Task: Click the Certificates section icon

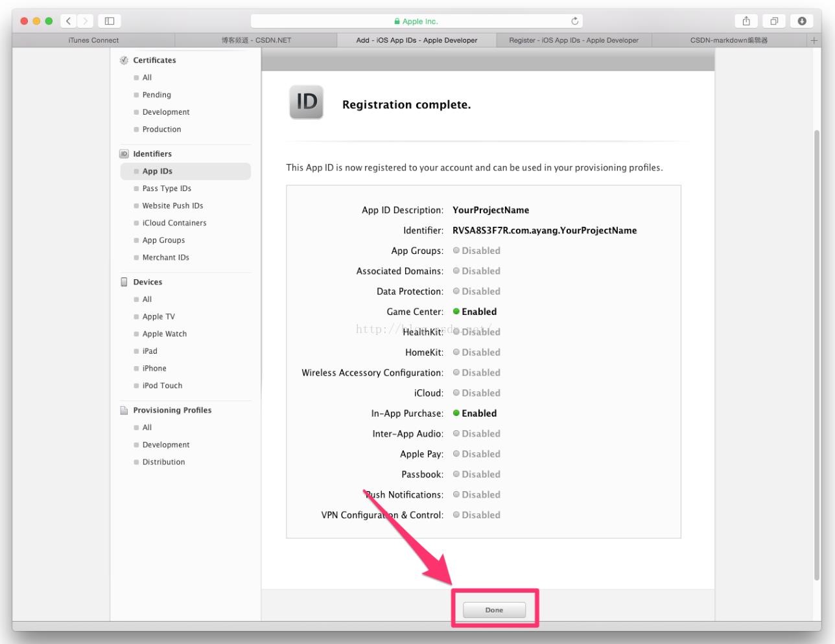Action: tap(124, 60)
